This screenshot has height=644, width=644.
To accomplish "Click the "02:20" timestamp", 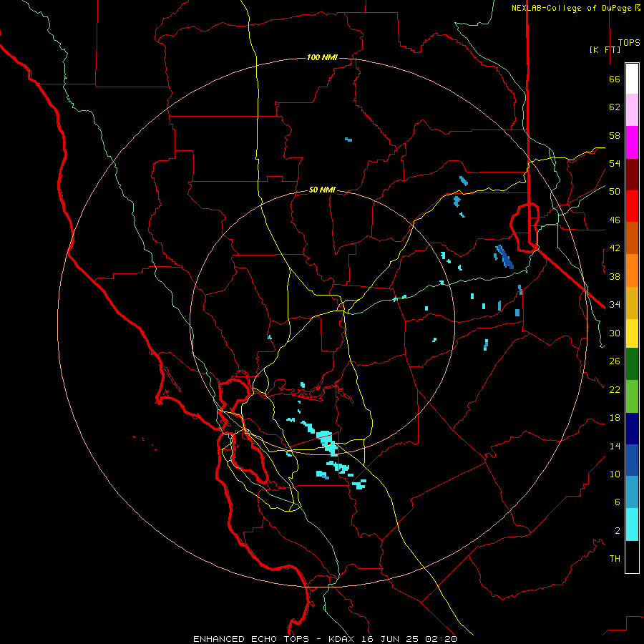I will tap(441, 639).
